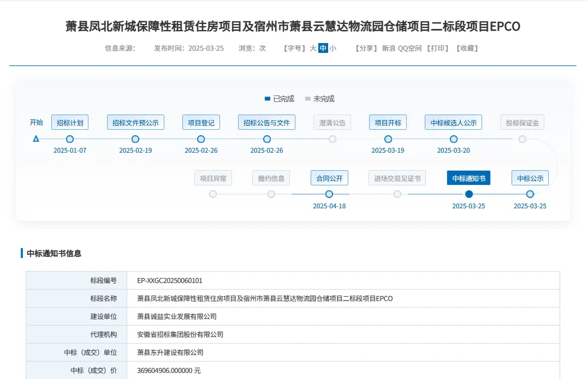Select the 项目登记 timeline step

(x=201, y=123)
